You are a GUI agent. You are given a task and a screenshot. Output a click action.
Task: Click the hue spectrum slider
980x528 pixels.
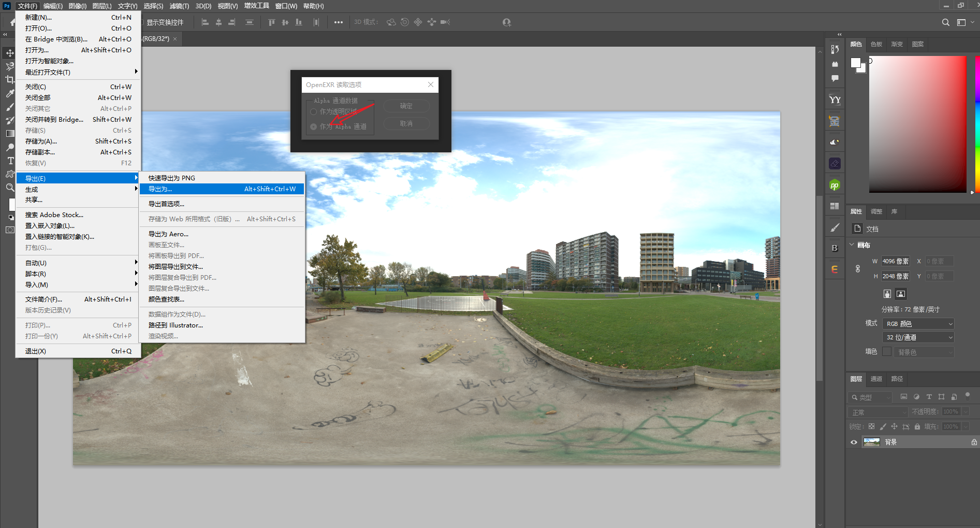(977, 124)
